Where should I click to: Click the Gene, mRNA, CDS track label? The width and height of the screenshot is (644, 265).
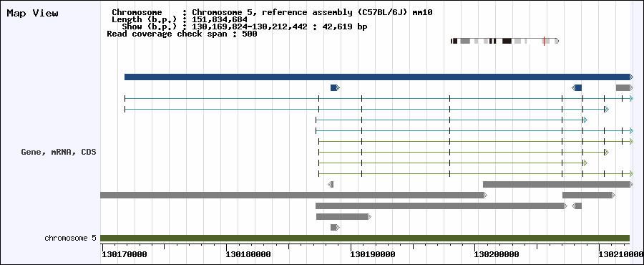(59, 152)
